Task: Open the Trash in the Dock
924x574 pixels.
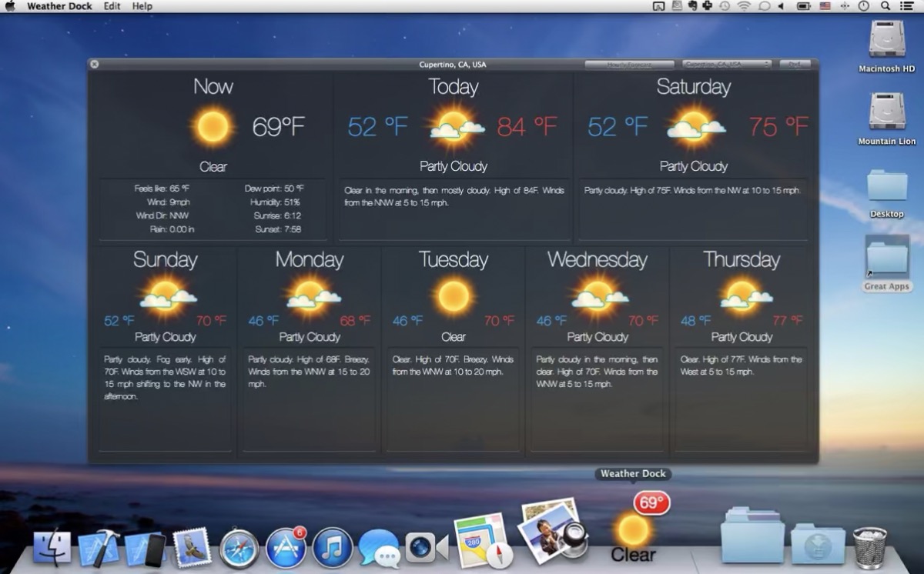Action: coord(869,547)
